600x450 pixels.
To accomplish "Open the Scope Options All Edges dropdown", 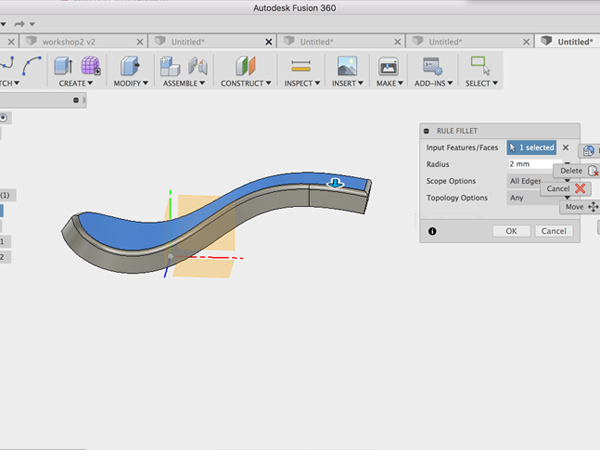I will pos(539,181).
